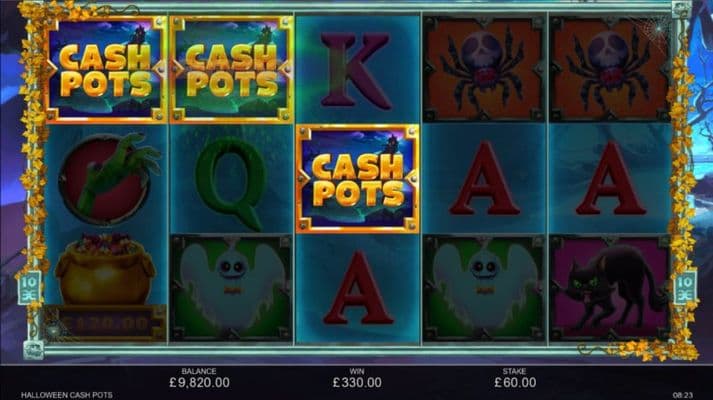Click the Cash Pots symbol in the middle reel
Image resolution: width=713 pixels, height=400 pixels.
pos(357,179)
